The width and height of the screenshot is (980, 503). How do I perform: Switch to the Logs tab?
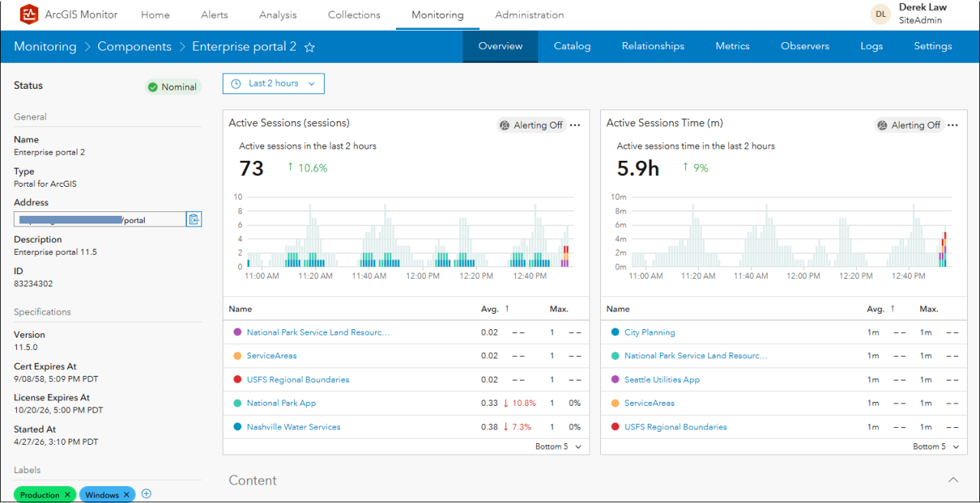(871, 46)
